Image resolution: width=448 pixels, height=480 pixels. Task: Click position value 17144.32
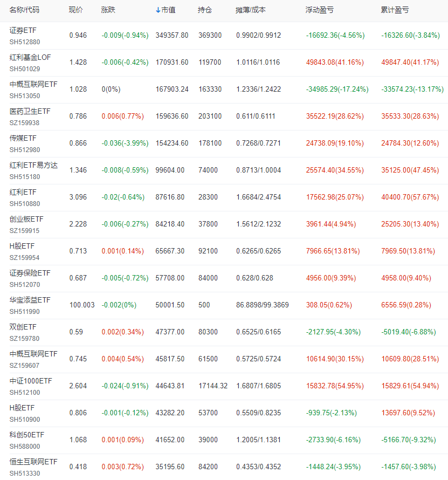[x=213, y=386]
